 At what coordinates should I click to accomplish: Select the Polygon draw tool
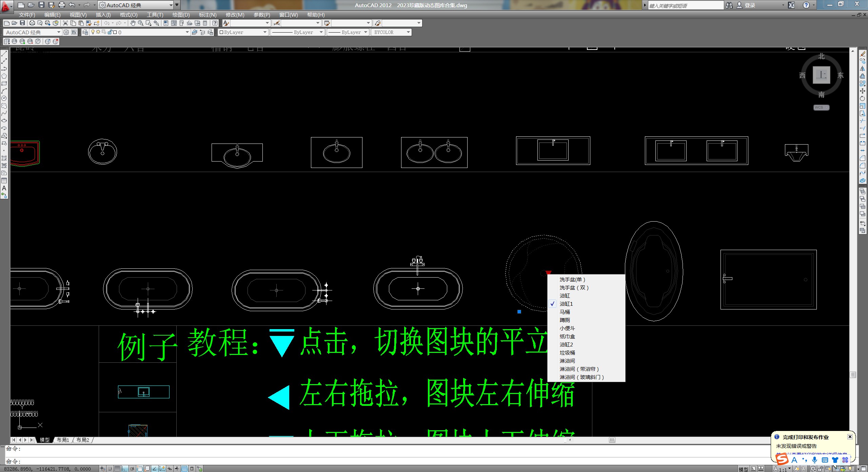pyautogui.click(x=4, y=76)
